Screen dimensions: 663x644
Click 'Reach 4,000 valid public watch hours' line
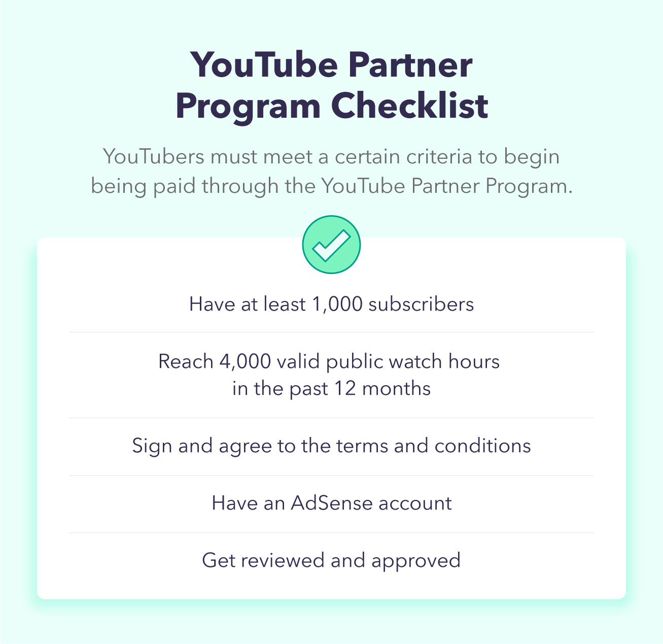[x=329, y=361]
